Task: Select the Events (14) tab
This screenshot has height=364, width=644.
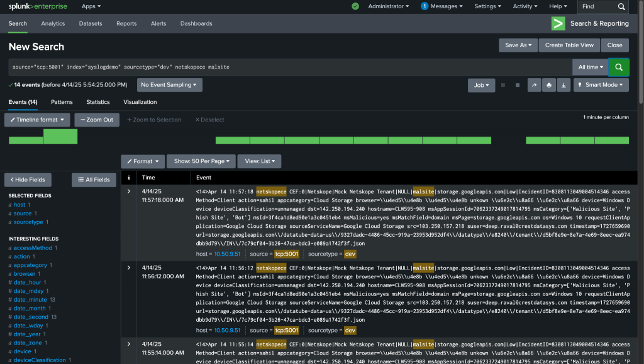Action: [23, 102]
